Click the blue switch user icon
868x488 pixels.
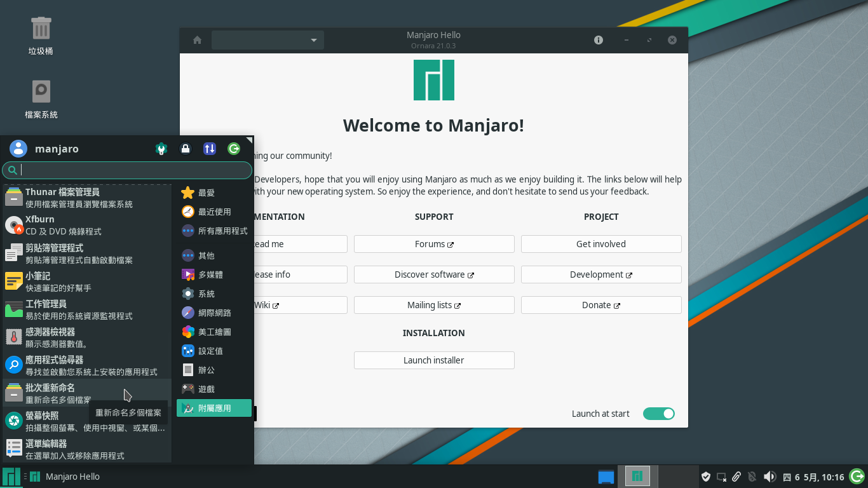pyautogui.click(x=210, y=149)
